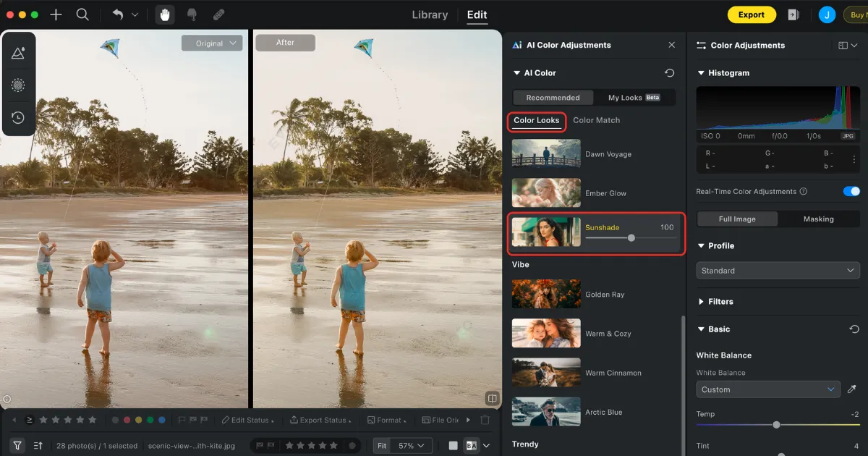Open the histogram three-dot options menu
The width and height of the screenshot is (868, 456).
pos(854,159)
